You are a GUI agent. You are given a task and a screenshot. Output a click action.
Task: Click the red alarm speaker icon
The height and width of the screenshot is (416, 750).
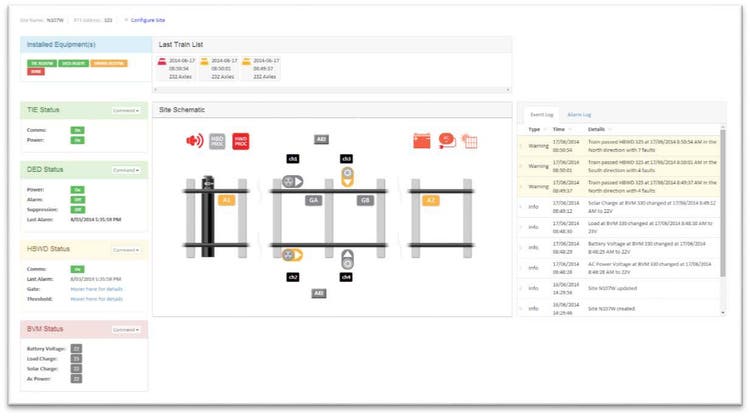click(x=195, y=141)
